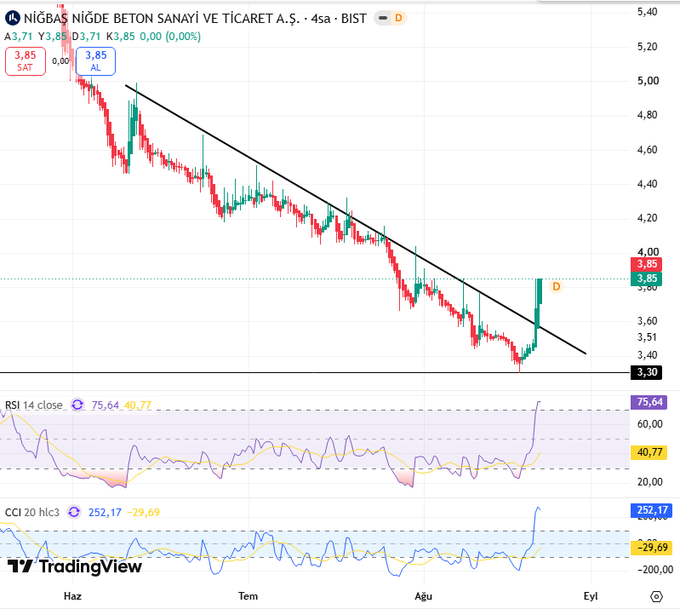The width and height of the screenshot is (680, 609).
Task: Click the yellow 40,77 RSI MA axis label
Action: click(649, 452)
